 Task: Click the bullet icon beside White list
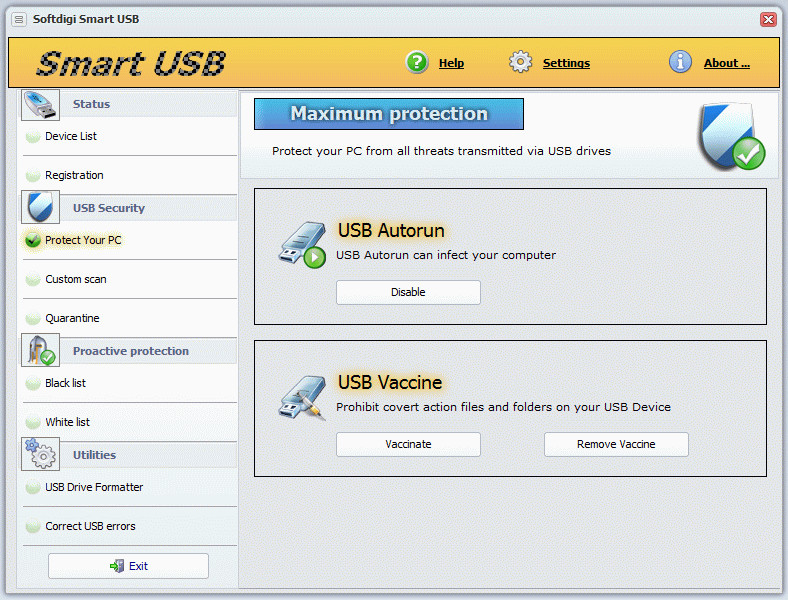click(33, 422)
